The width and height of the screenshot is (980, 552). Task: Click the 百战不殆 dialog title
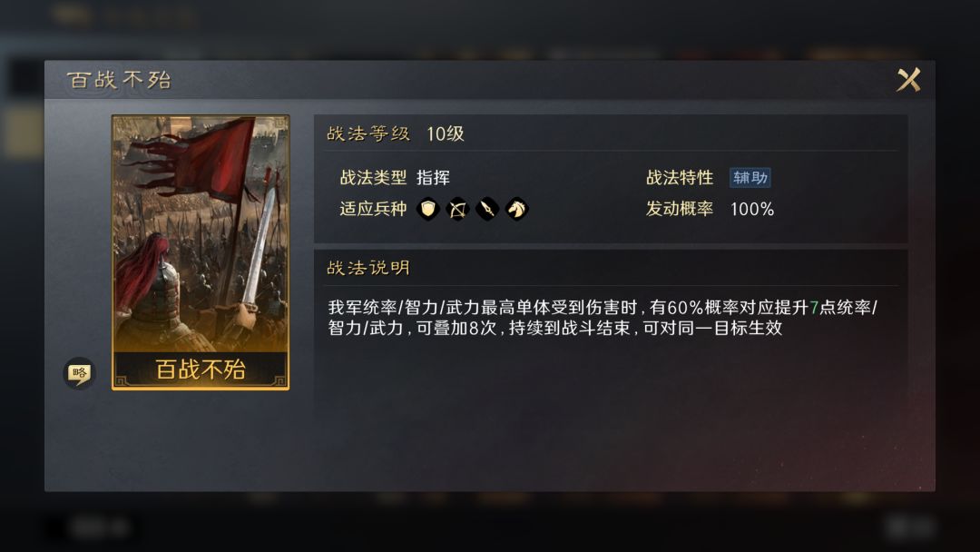tap(120, 80)
